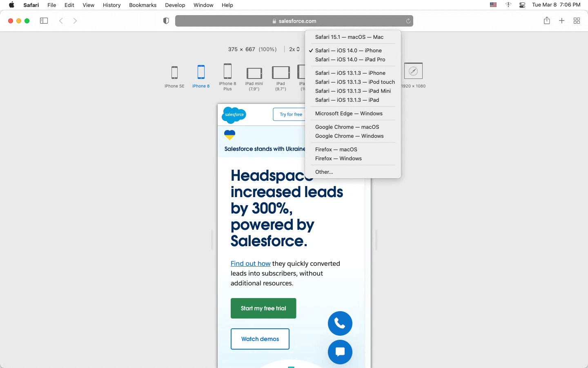Check Safari — iOS 13.1.3 — iPod touch

point(355,82)
